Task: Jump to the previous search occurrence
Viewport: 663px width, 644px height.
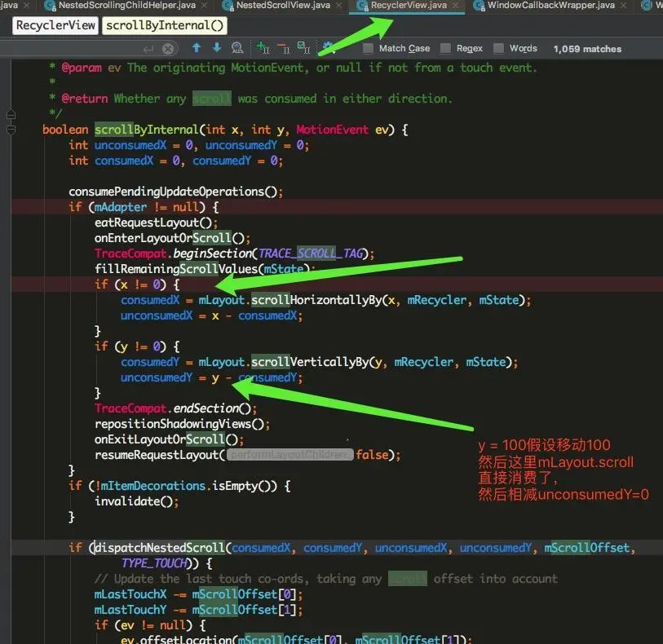Action: tap(197, 48)
